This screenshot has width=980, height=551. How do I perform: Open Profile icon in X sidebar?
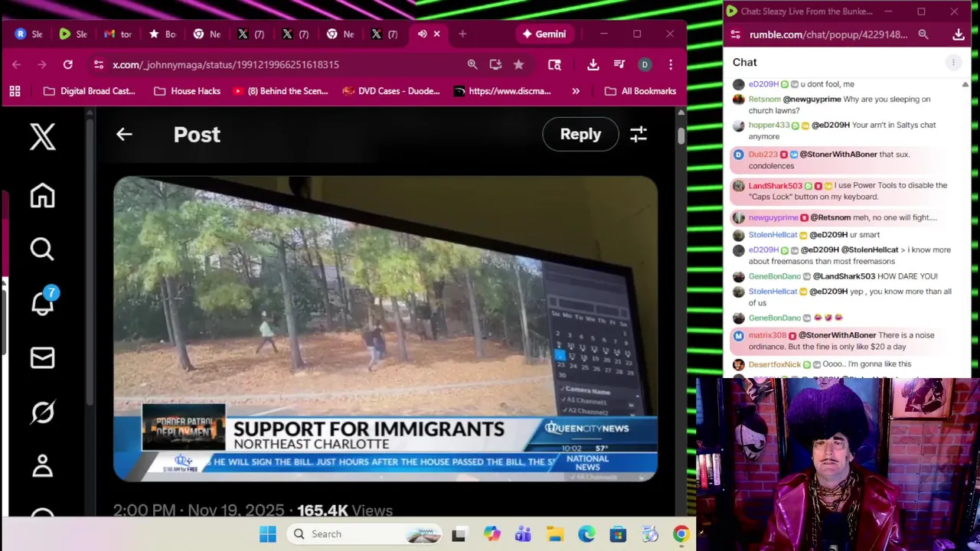click(x=42, y=465)
